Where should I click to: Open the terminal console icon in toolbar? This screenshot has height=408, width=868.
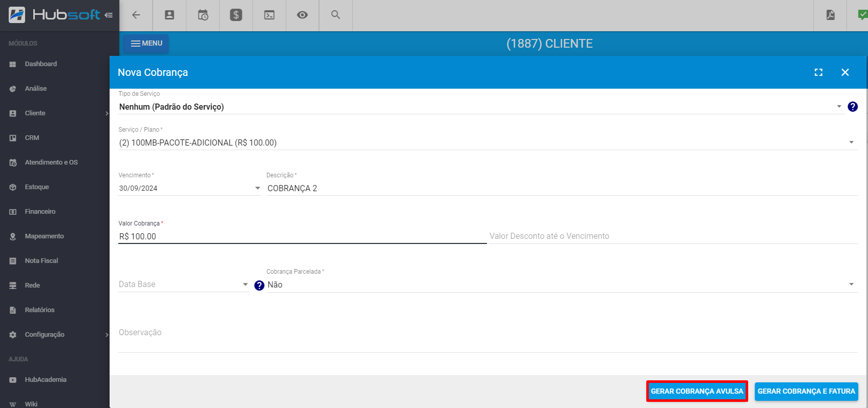pos(269,15)
